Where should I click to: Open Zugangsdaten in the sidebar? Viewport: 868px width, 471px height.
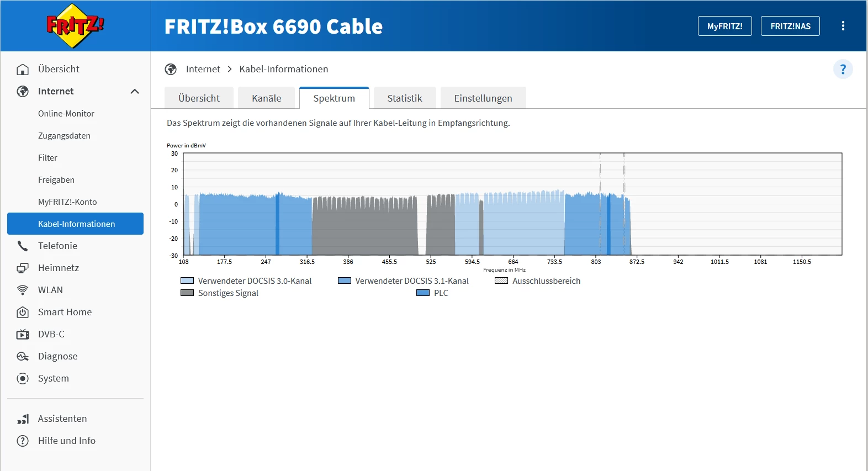(x=64, y=135)
